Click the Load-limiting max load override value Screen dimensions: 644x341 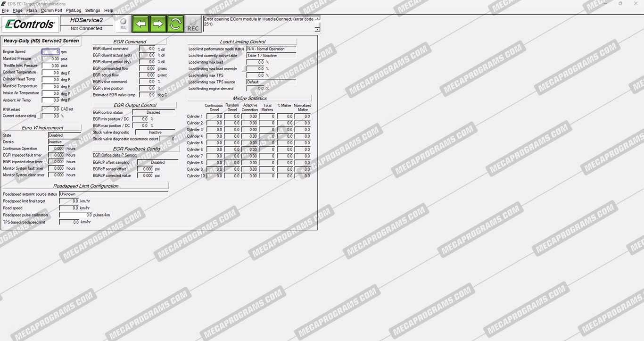pyautogui.click(x=255, y=69)
